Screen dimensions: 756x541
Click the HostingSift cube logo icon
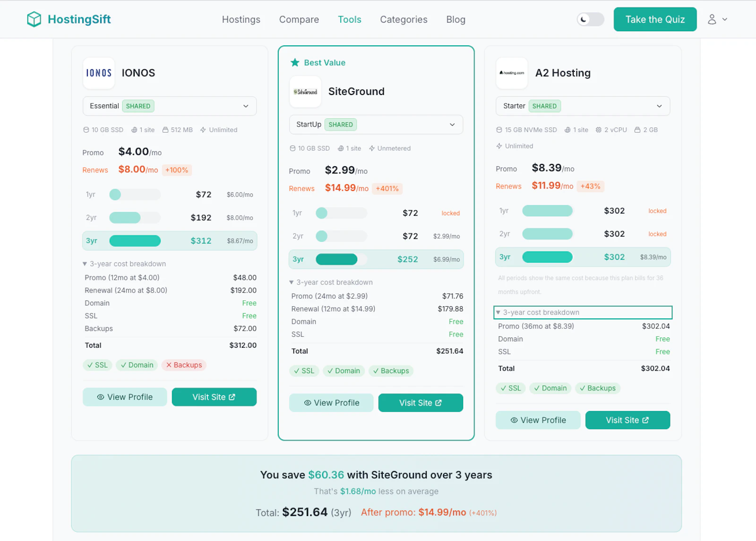(x=34, y=19)
